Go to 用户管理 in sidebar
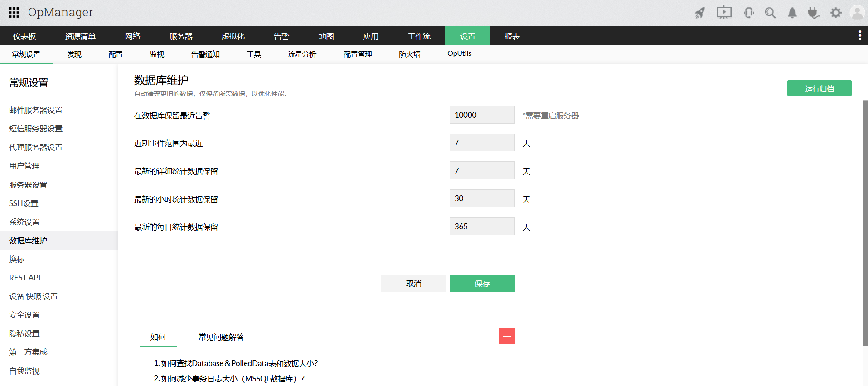 pos(24,166)
